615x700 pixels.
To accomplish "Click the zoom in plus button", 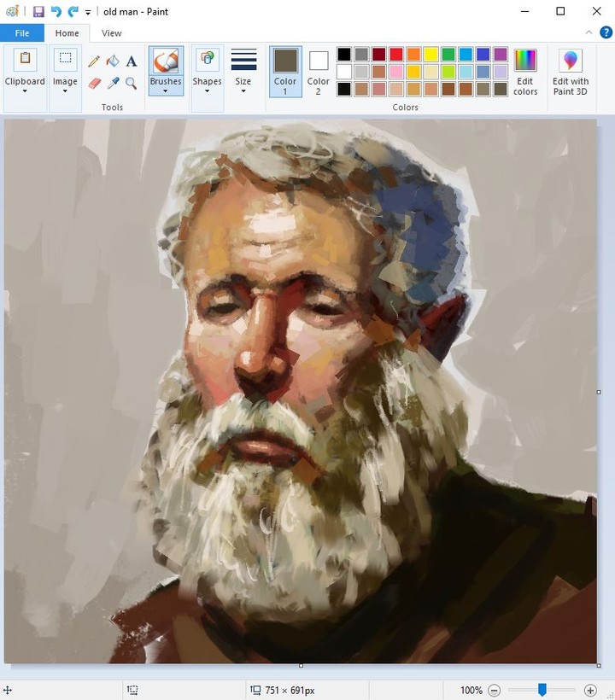I will [x=590, y=690].
